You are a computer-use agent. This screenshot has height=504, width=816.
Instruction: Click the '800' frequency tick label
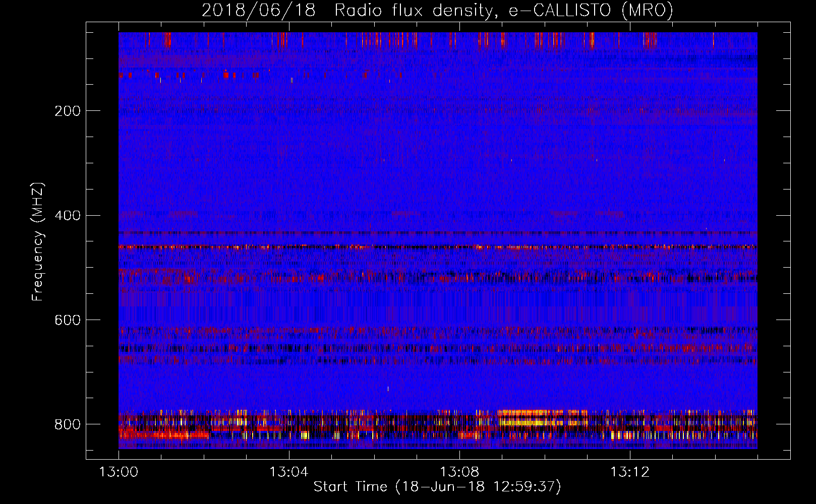[68, 424]
